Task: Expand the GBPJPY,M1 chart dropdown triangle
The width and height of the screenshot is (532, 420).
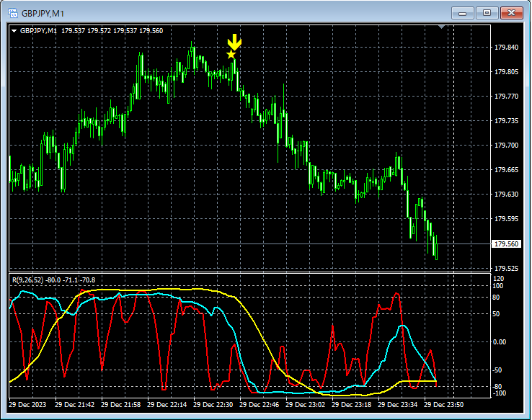Action: point(14,31)
